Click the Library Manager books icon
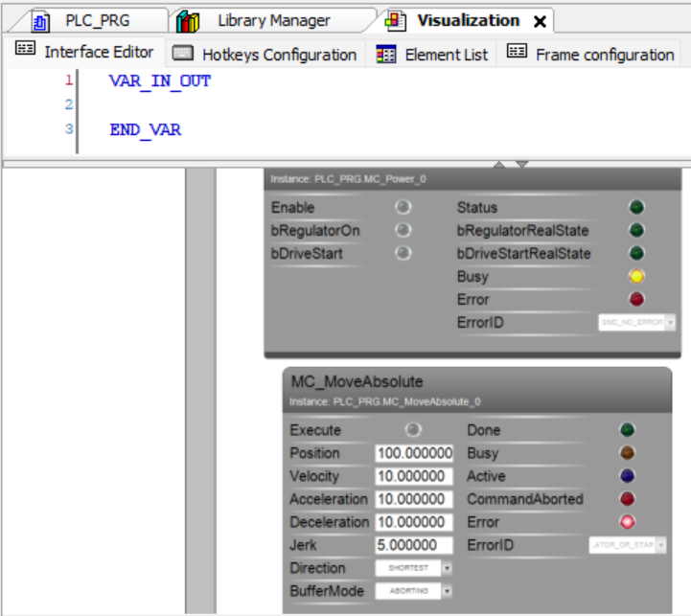This screenshot has width=691, height=616. (x=188, y=21)
